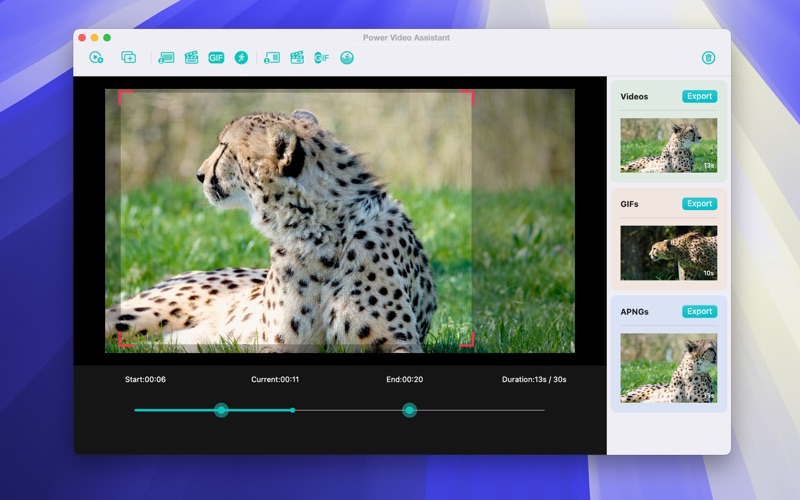Click the end trim handle on timeline
The height and width of the screenshot is (500, 800).
coord(409,410)
